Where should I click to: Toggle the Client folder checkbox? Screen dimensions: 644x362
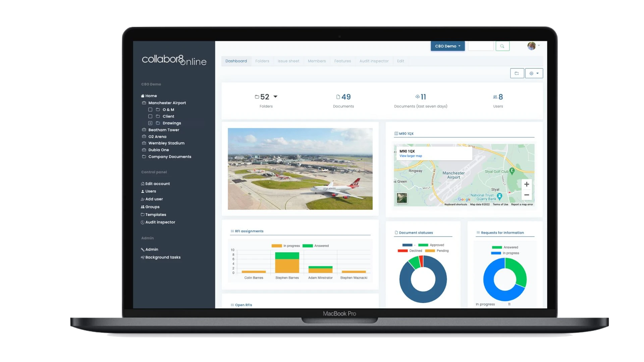coord(150,116)
